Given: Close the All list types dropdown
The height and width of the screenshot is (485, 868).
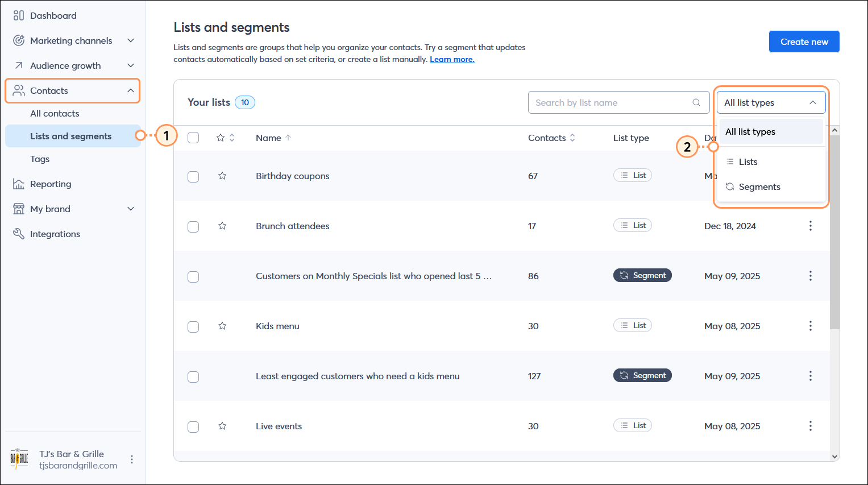Looking at the screenshot, I should (x=771, y=102).
